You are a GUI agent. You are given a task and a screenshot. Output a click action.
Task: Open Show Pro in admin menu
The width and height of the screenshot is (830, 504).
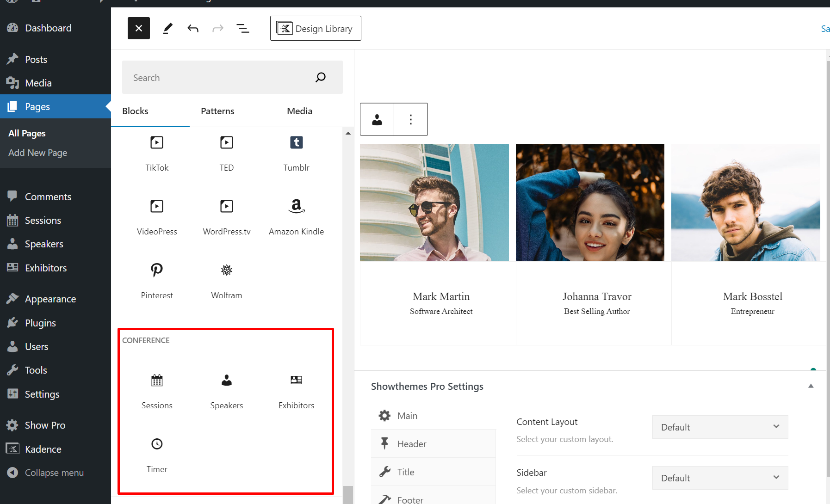[x=56, y=425]
